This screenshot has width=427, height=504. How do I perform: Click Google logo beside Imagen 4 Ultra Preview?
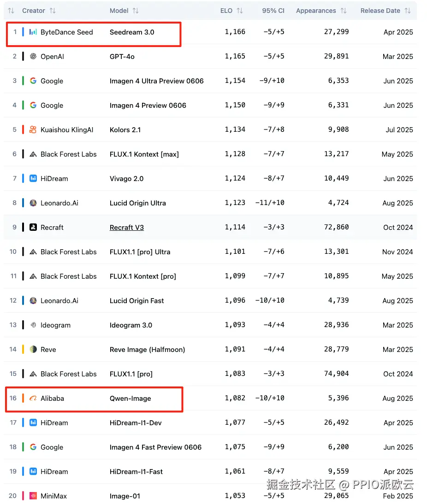pyautogui.click(x=33, y=81)
